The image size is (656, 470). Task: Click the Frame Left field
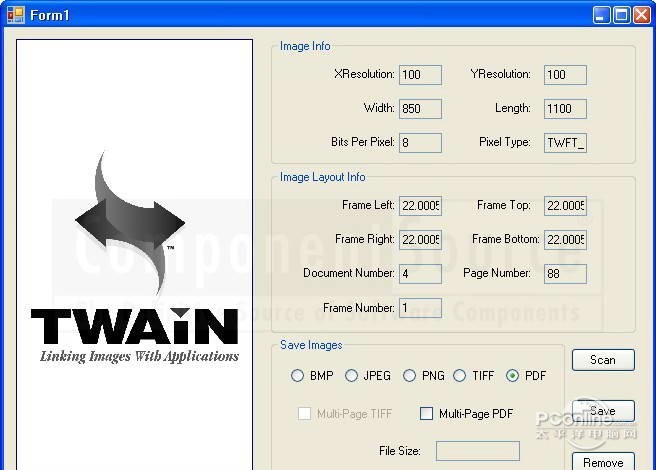[x=420, y=206]
